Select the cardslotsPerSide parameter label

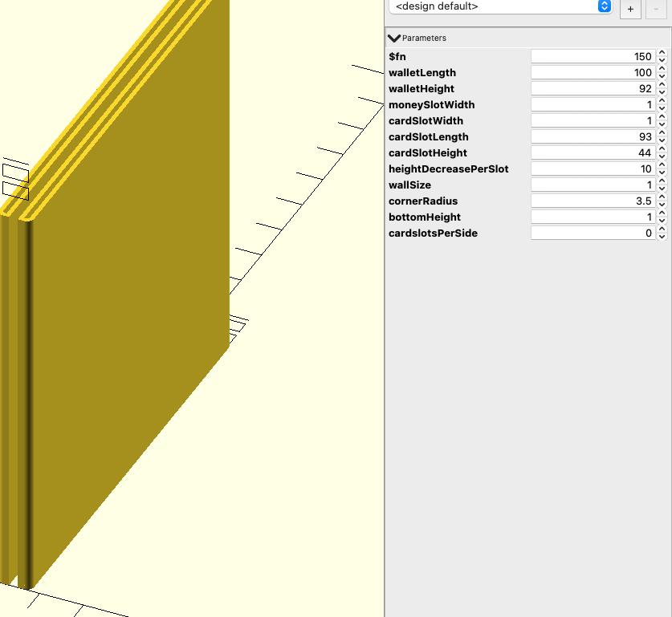coord(433,233)
